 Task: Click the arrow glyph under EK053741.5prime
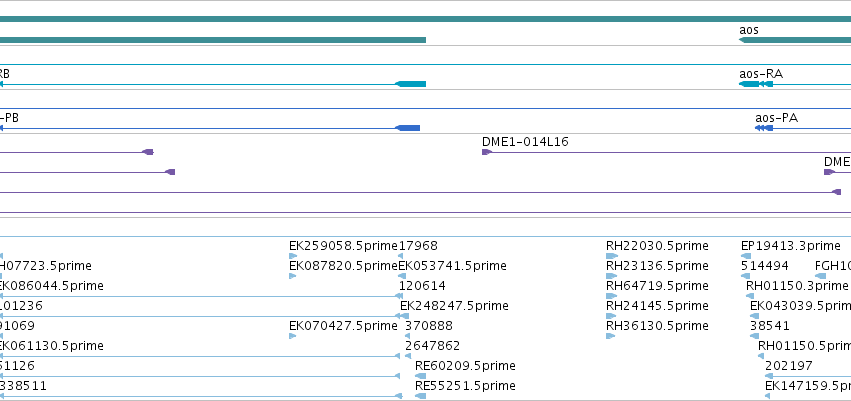(402, 276)
